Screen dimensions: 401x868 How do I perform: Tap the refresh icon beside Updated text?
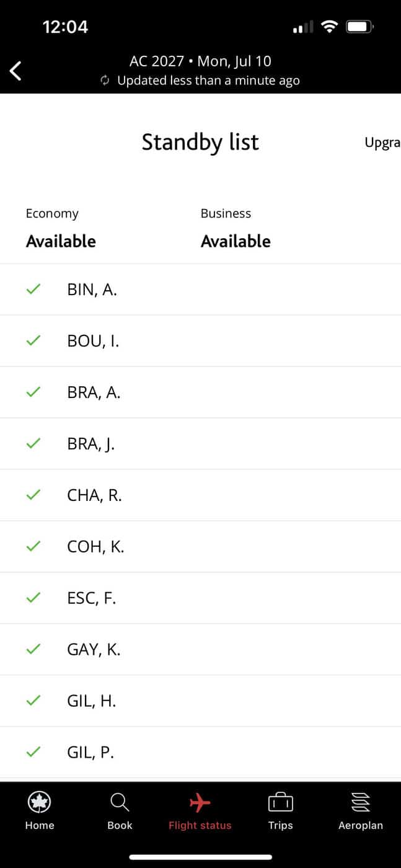click(105, 81)
